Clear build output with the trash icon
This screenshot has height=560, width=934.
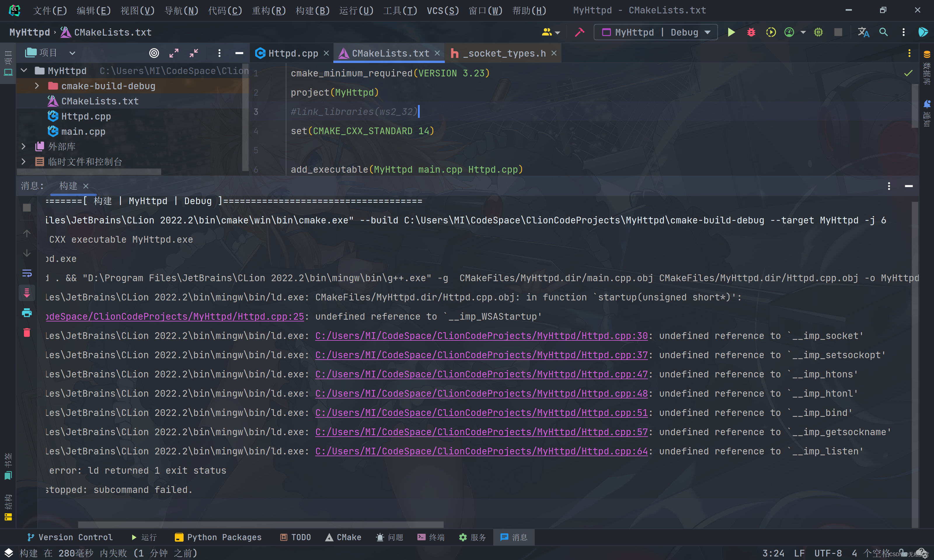tap(27, 332)
